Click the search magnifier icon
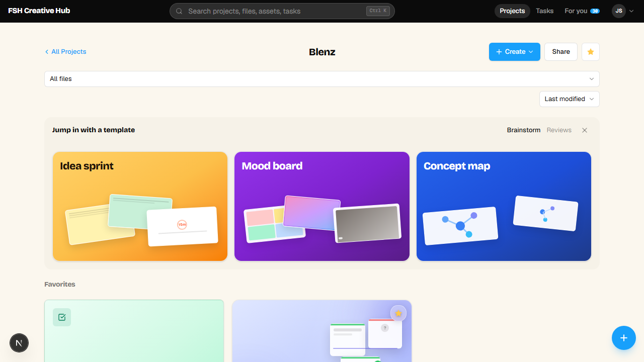This screenshot has width=644, height=362. click(179, 11)
